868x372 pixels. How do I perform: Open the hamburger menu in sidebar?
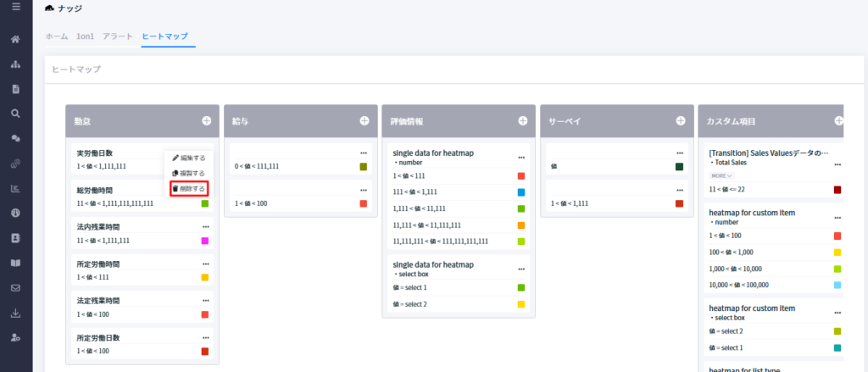pos(16,7)
